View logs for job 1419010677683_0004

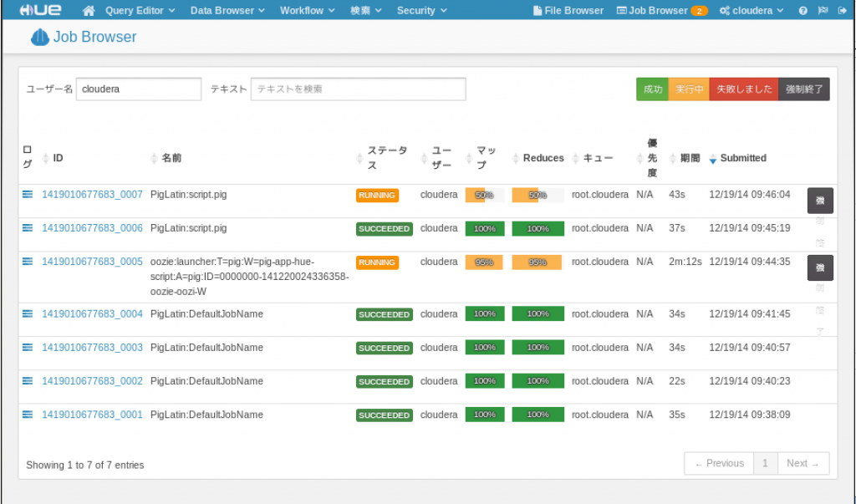[28, 314]
